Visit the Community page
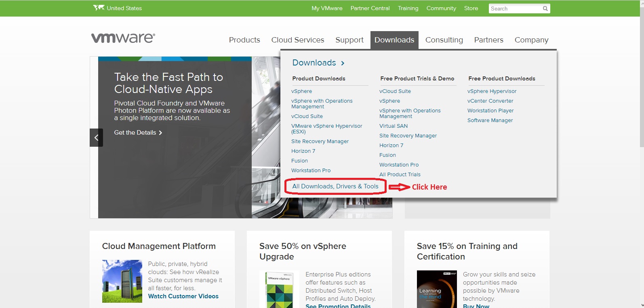 coord(441,8)
